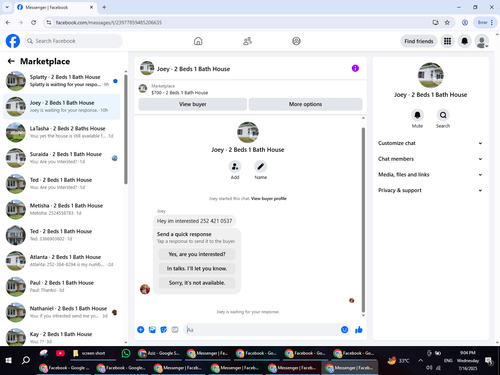The width and height of the screenshot is (500, 375).
Task: Open the Friends icon in top navigation
Action: click(247, 41)
